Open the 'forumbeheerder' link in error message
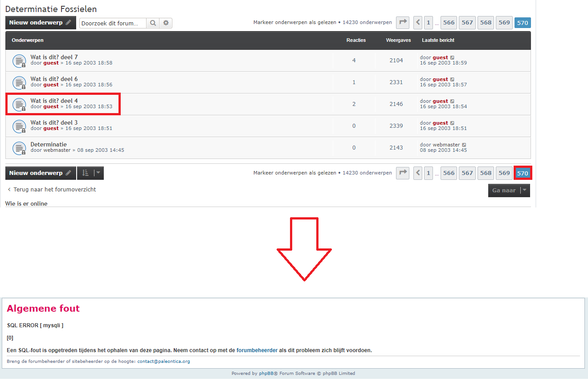Viewport: 588px width, 390px height. pos(257,350)
